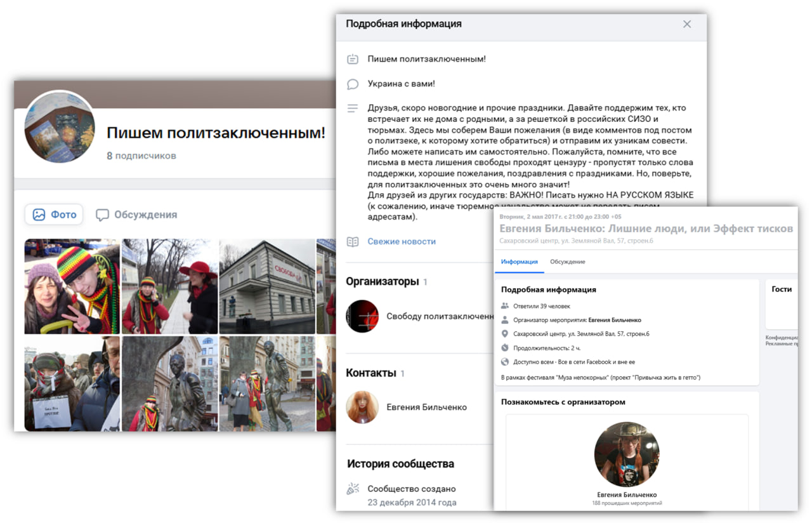Open photo of two people in hats
The height and width of the screenshot is (525, 812).
click(72, 286)
